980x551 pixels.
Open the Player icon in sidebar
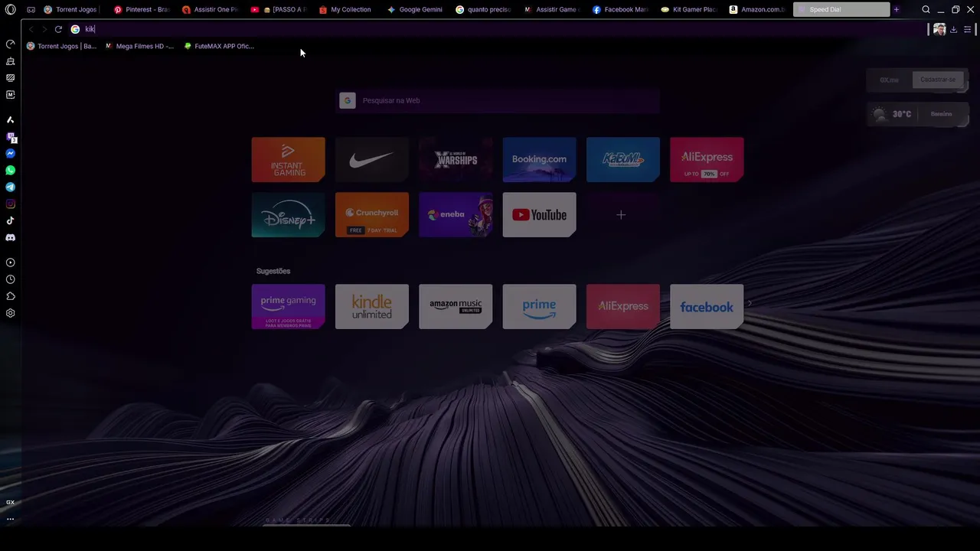[x=10, y=262]
